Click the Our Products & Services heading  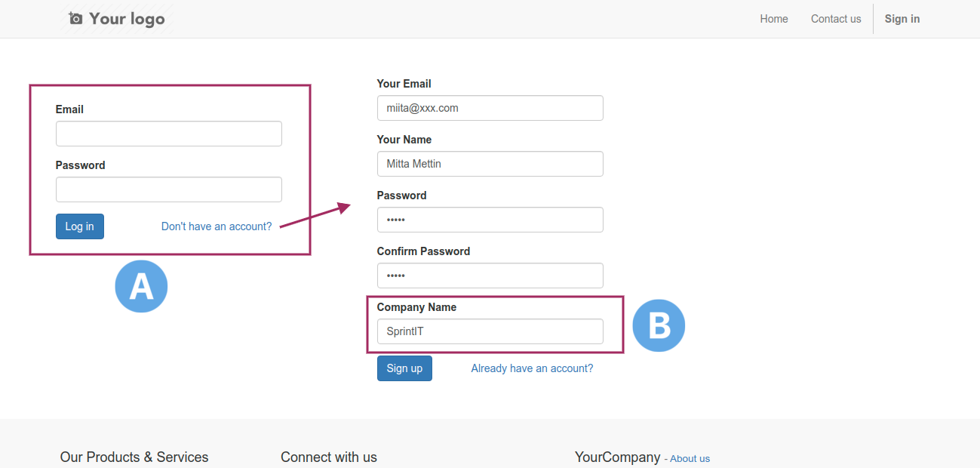pos(134,457)
